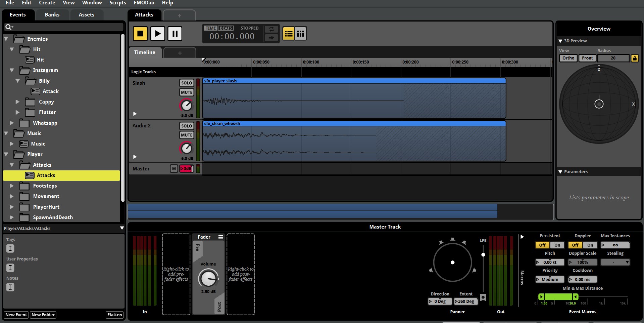Viewport: 644px width, 323px height.
Task: Expand the Cappy folder
Action: (x=18, y=102)
